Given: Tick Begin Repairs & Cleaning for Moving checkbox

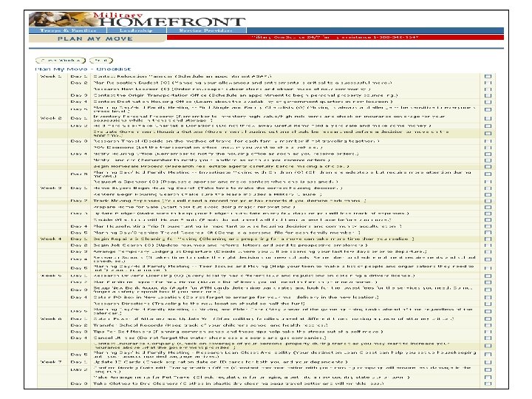Looking at the screenshot, I should click(x=488, y=239).
